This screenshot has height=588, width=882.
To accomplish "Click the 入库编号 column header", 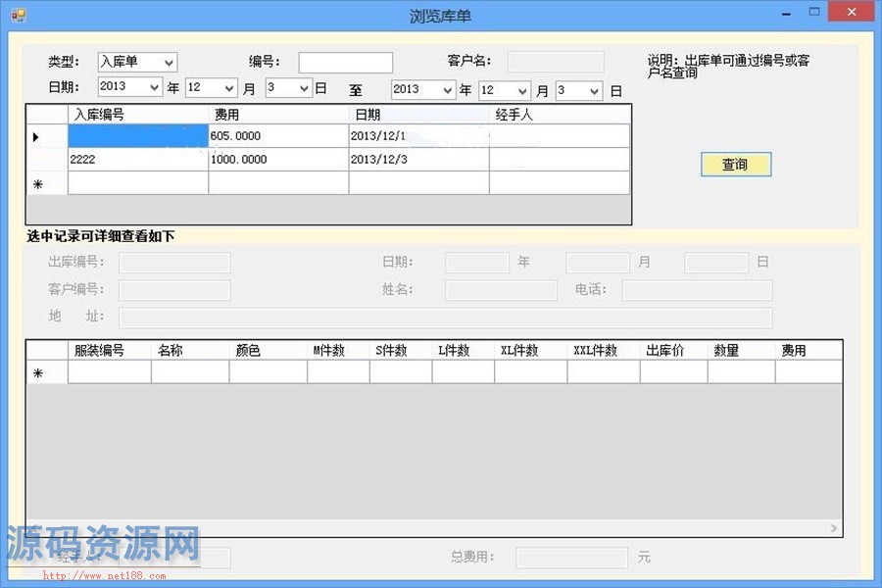I will 138,115.
